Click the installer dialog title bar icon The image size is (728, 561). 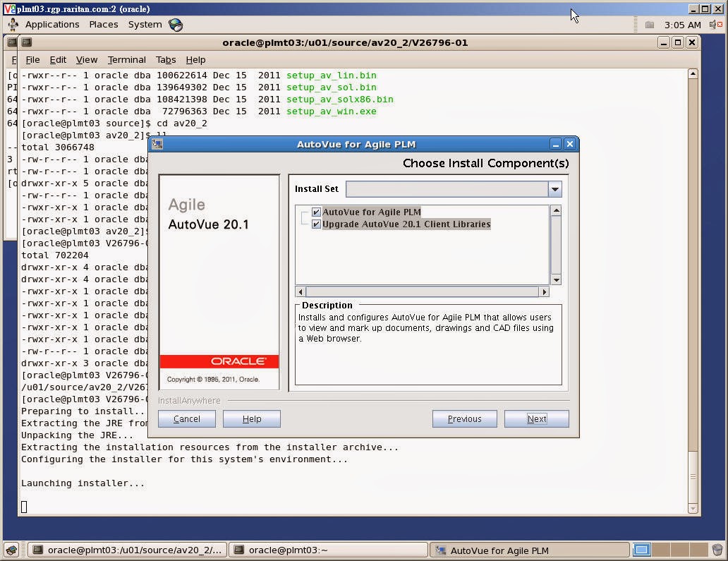coord(157,145)
